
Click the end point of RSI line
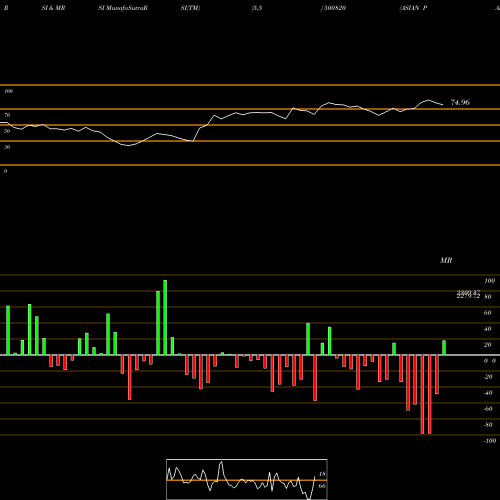[443, 105]
